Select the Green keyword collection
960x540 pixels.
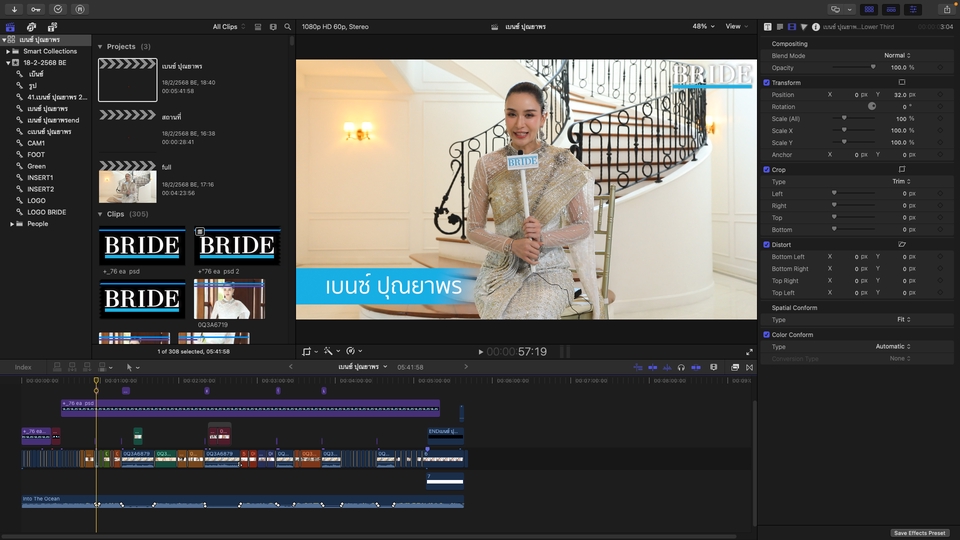click(x=36, y=167)
